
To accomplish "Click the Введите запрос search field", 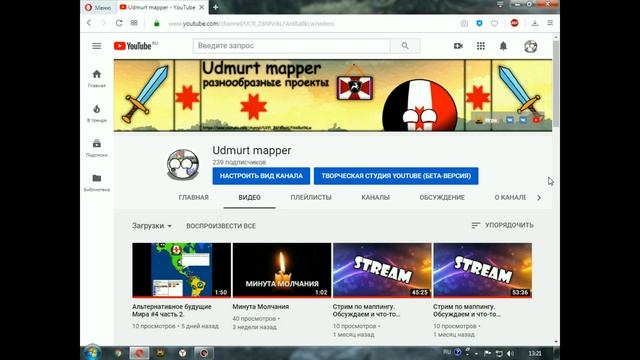I will coord(291,46).
